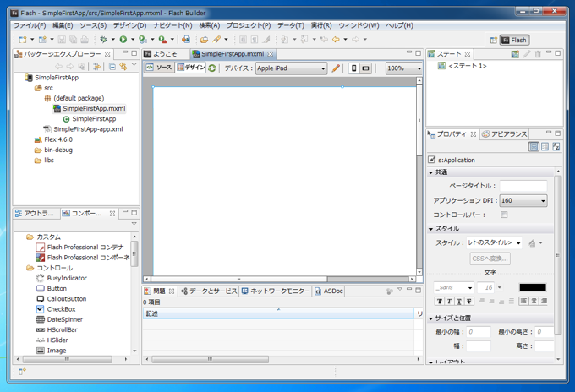Check the コントロールバー checkbox
575x392 pixels.
pos(504,215)
